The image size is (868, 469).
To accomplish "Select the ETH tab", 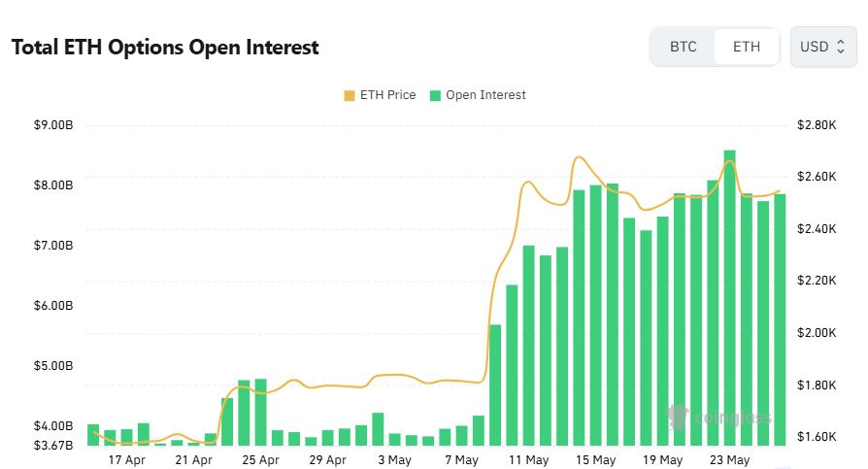I will (747, 47).
